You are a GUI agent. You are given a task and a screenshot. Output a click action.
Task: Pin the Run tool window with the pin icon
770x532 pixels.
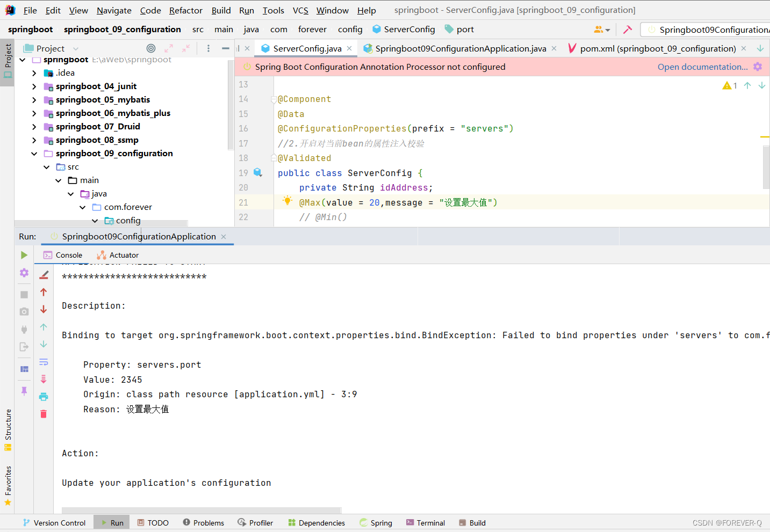pos(24,391)
